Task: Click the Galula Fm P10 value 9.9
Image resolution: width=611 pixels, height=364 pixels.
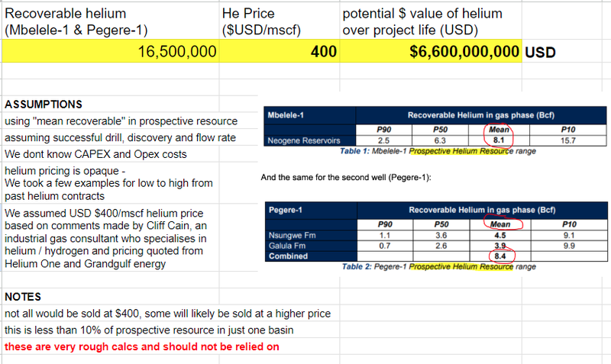Action: pos(569,246)
